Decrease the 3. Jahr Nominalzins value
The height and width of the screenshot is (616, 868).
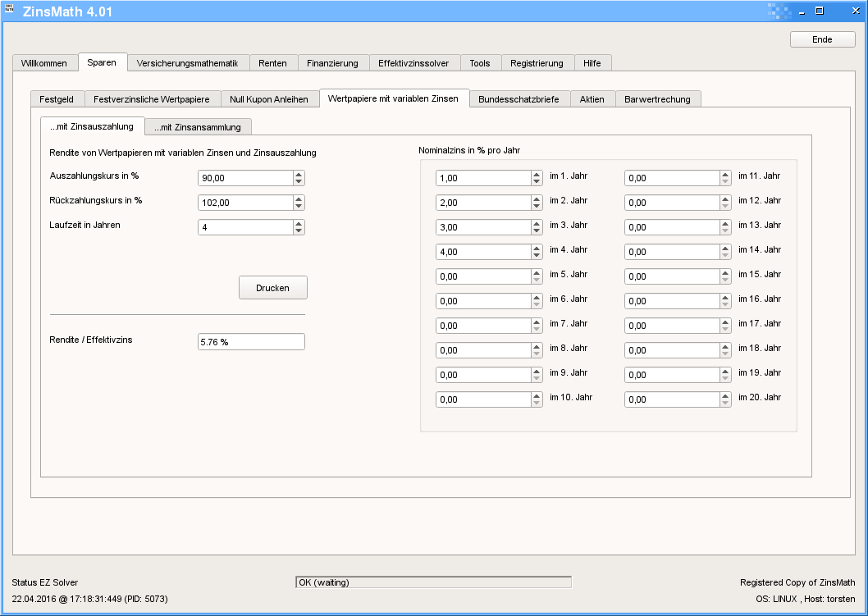tap(537, 231)
